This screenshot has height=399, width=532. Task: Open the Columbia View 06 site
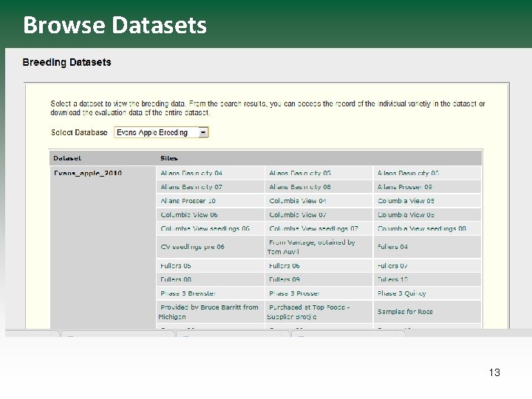(189, 215)
